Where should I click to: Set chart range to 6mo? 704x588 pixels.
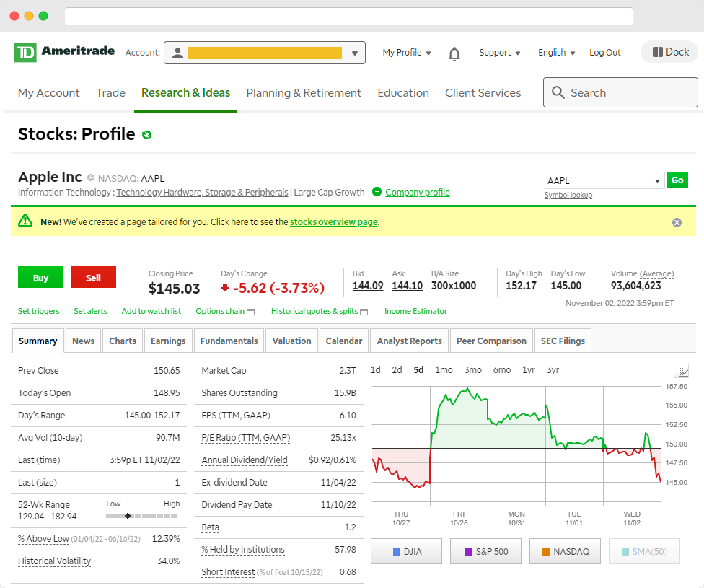[x=502, y=369]
